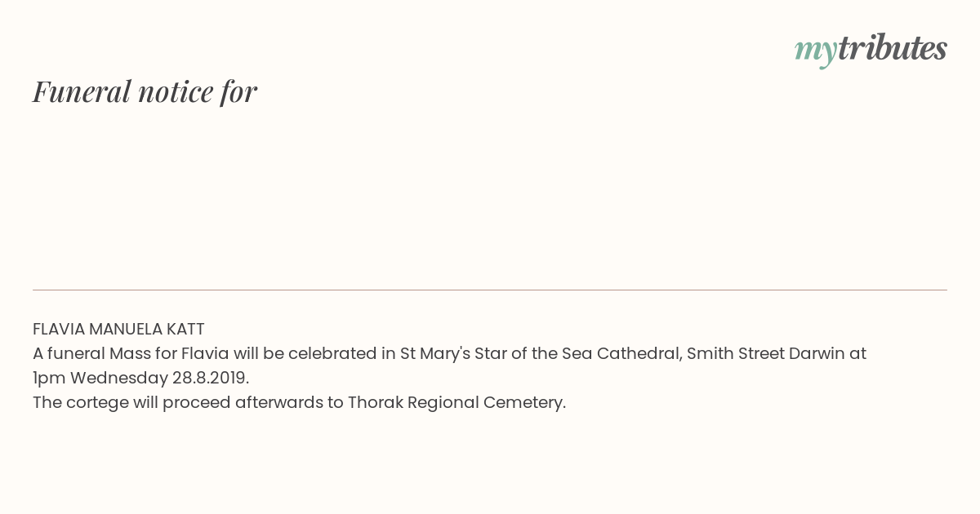Click the date 28.8.2019
980x514 pixels.
click(211, 379)
